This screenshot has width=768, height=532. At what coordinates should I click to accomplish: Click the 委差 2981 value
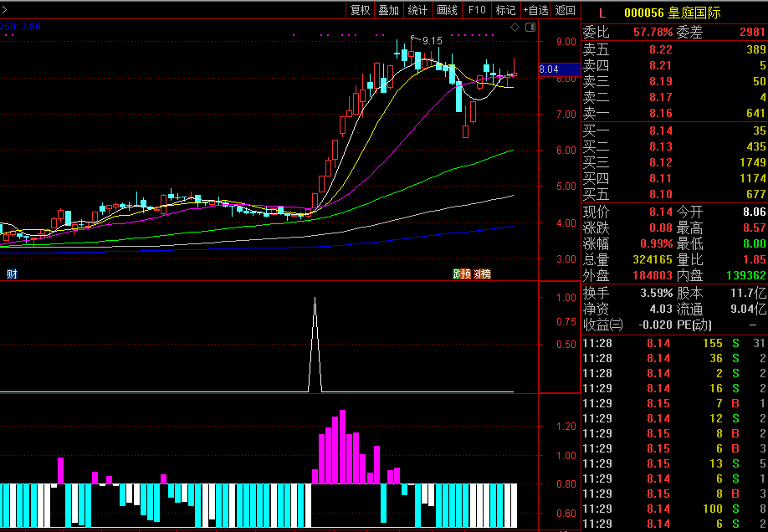click(x=752, y=33)
